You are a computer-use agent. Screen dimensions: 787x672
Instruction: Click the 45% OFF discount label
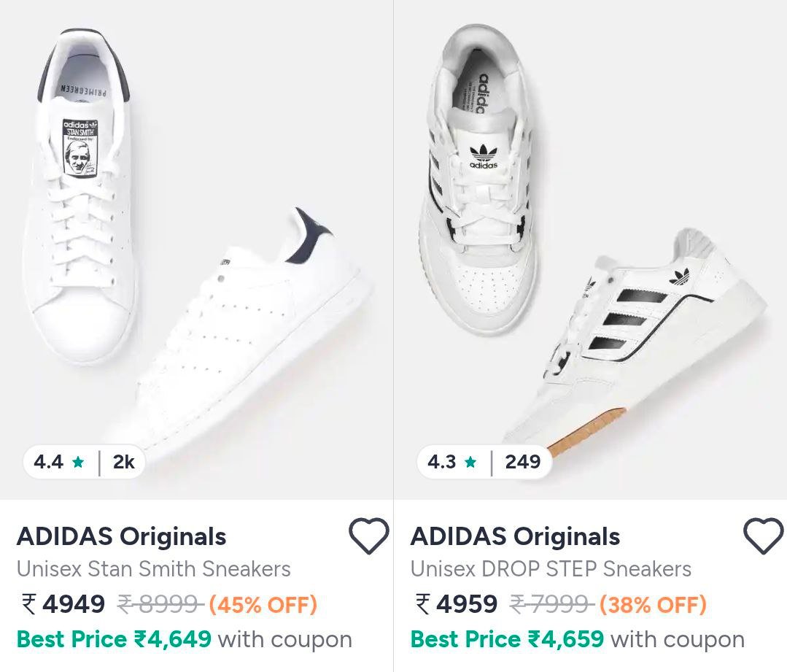263,604
